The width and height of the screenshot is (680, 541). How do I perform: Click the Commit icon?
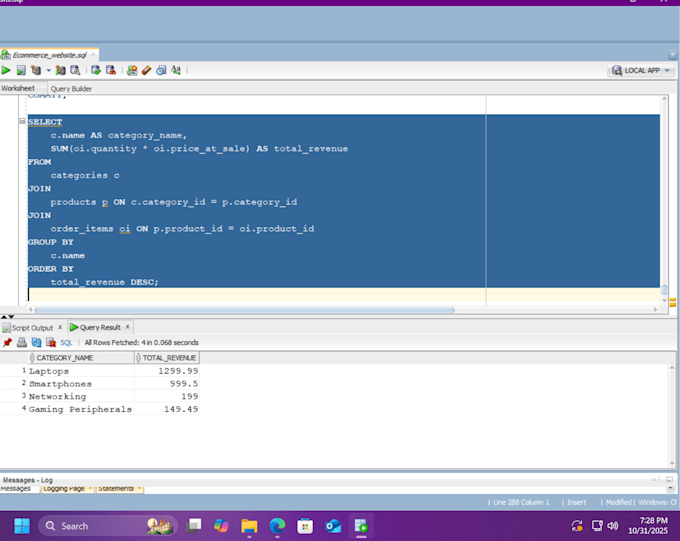pos(96,70)
